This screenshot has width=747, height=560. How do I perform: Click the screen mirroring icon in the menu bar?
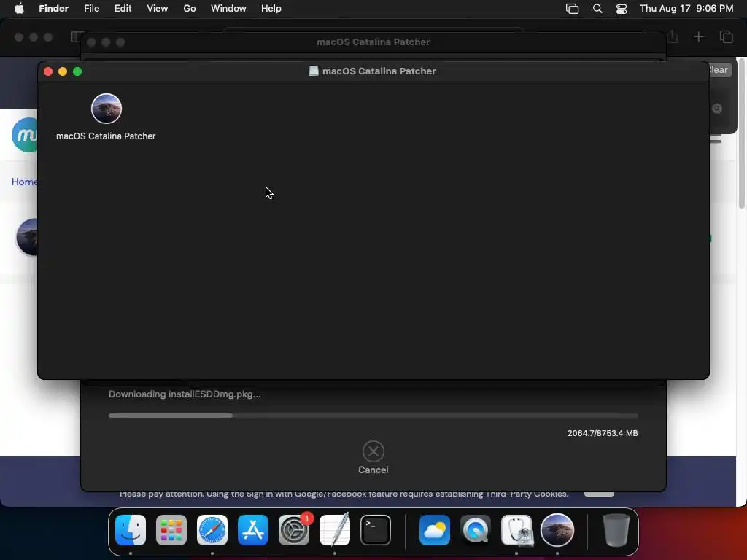pos(572,9)
